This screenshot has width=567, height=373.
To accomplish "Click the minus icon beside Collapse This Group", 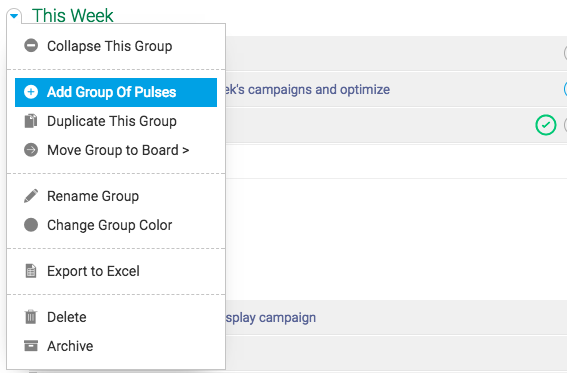I will coord(31,46).
